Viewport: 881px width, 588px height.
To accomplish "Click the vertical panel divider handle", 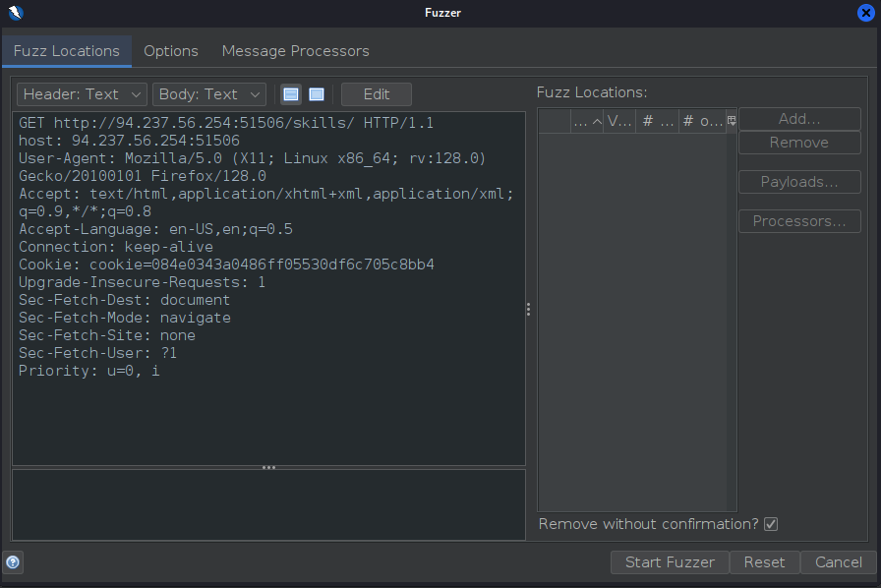I will click(529, 309).
